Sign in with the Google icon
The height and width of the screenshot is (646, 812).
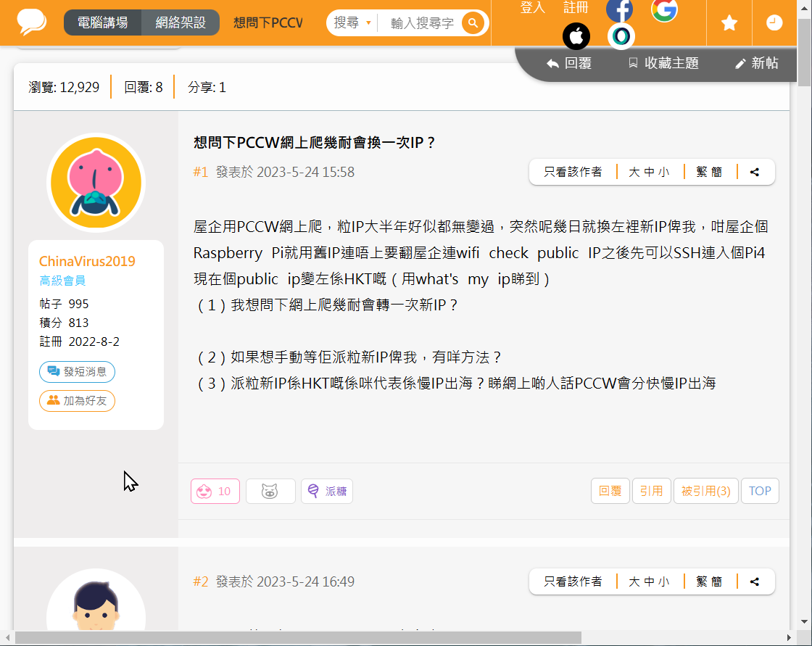pos(664,10)
